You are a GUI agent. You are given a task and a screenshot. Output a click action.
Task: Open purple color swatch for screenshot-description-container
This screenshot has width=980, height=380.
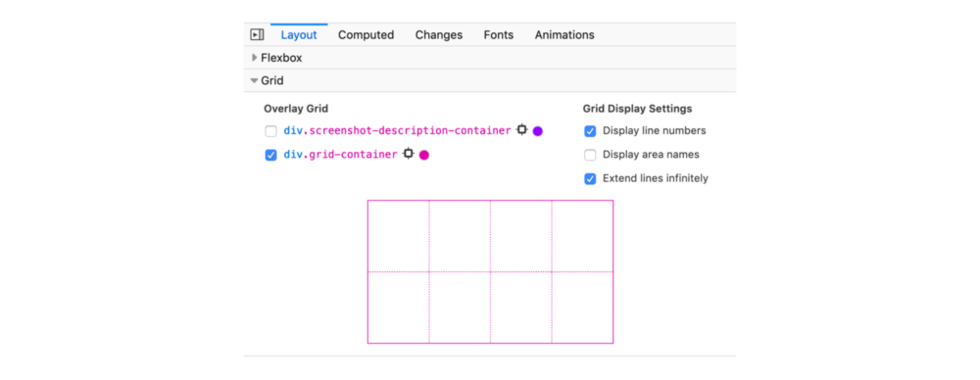click(537, 131)
